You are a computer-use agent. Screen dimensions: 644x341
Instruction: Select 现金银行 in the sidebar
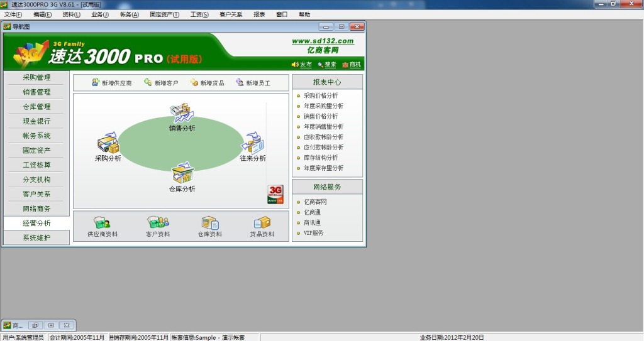click(x=36, y=121)
